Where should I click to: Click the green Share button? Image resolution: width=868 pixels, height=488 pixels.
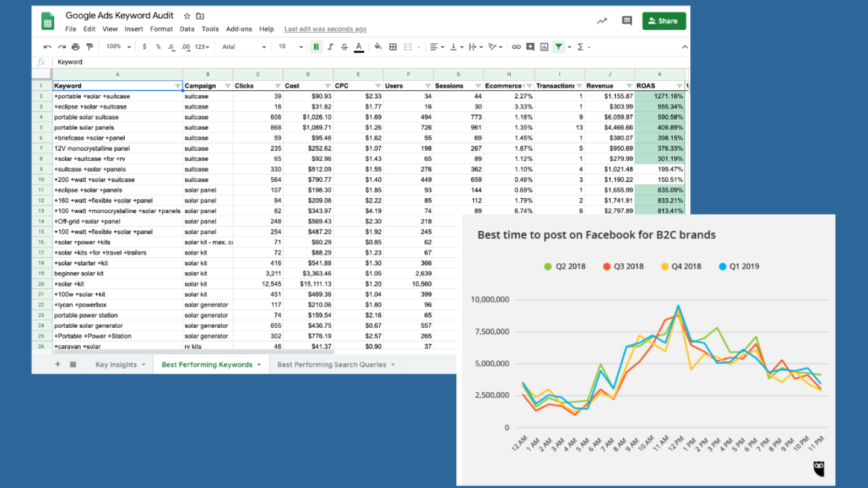pyautogui.click(x=664, y=21)
